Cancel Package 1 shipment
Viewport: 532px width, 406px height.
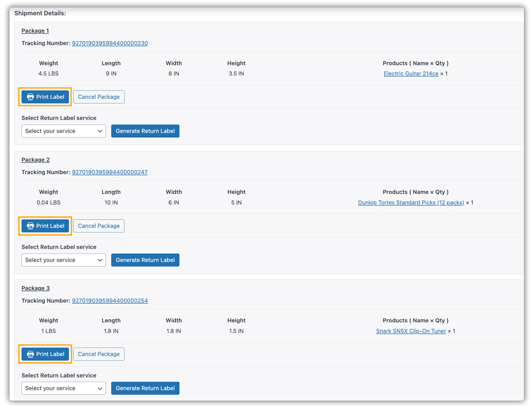[x=99, y=97]
